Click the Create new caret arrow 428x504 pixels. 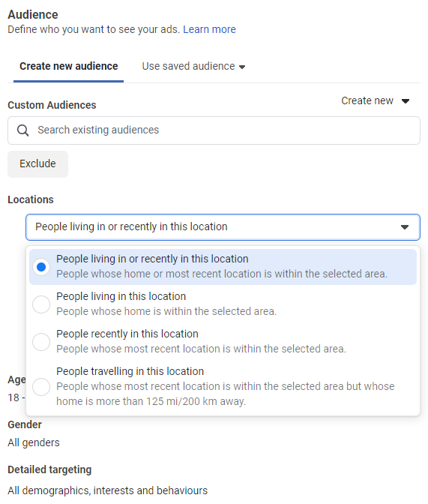point(406,101)
